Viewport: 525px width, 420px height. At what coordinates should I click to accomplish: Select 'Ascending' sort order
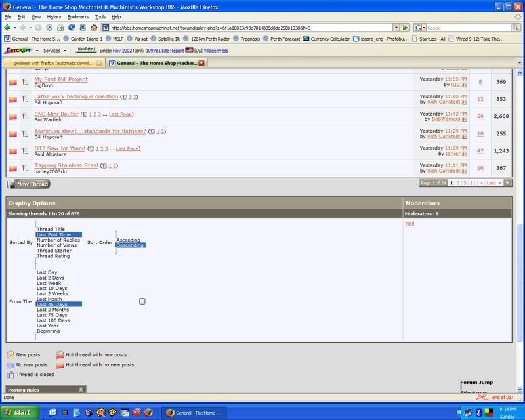[128, 240]
